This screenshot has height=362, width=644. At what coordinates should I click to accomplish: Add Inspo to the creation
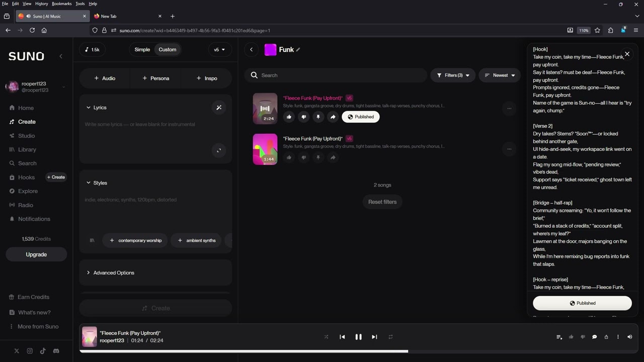pyautogui.click(x=206, y=78)
